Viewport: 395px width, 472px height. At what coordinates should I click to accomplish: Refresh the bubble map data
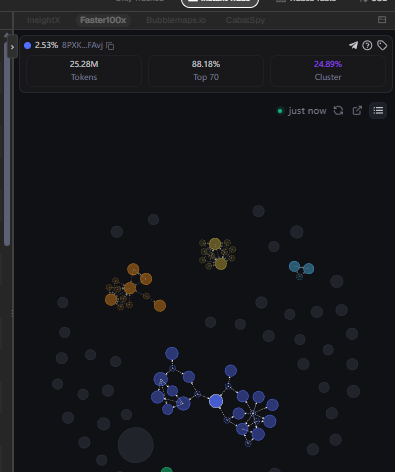[338, 111]
